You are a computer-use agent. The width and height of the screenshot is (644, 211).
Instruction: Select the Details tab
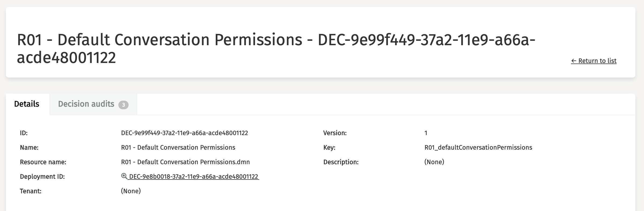pyautogui.click(x=27, y=104)
